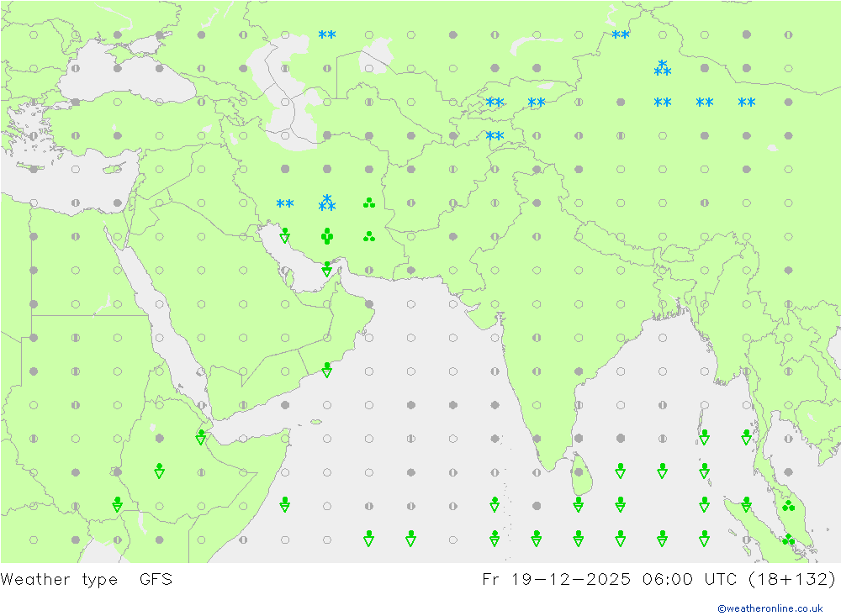The image size is (841, 616).
Task: Click the shower symbol off the Somali coast
Action: coord(285,504)
